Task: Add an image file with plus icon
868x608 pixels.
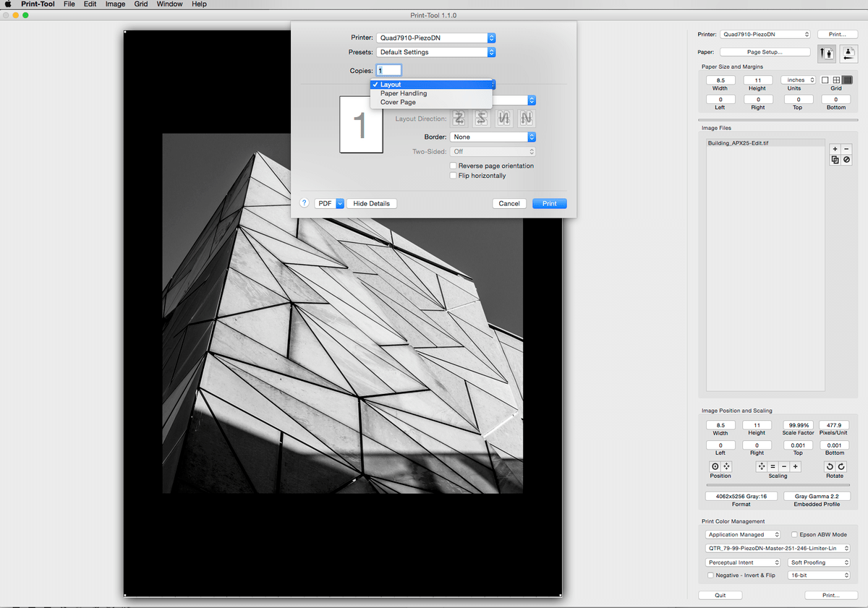Action: tap(835, 149)
